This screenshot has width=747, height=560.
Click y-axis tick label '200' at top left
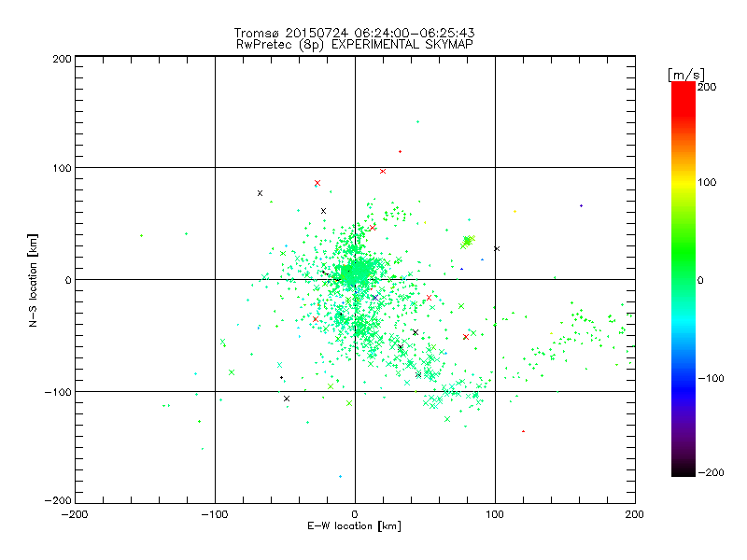[x=62, y=59]
